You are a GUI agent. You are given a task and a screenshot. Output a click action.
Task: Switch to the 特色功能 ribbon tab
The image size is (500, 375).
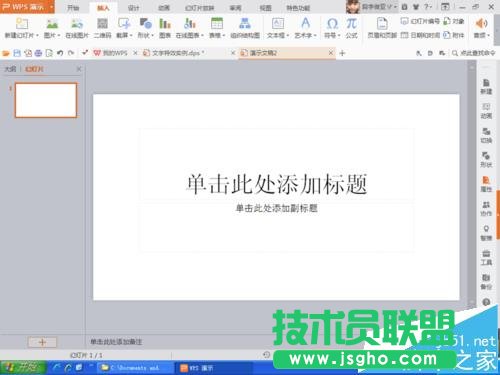coord(298,8)
